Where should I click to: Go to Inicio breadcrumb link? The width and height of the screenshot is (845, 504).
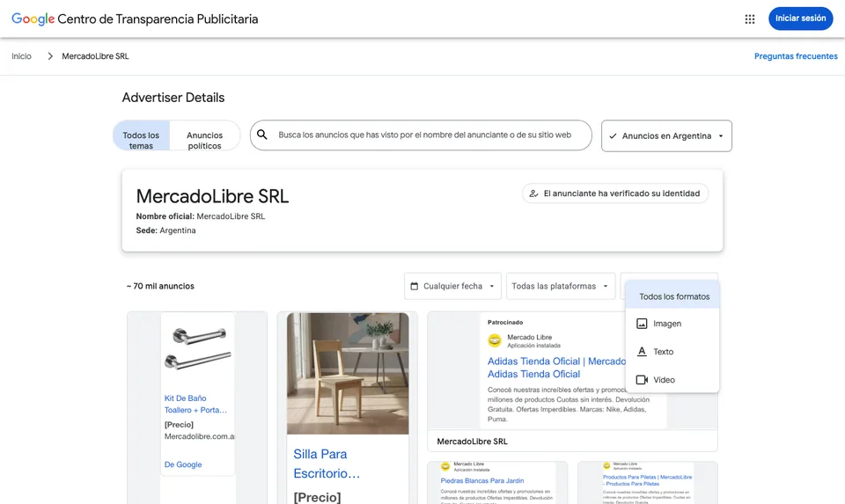[21, 56]
